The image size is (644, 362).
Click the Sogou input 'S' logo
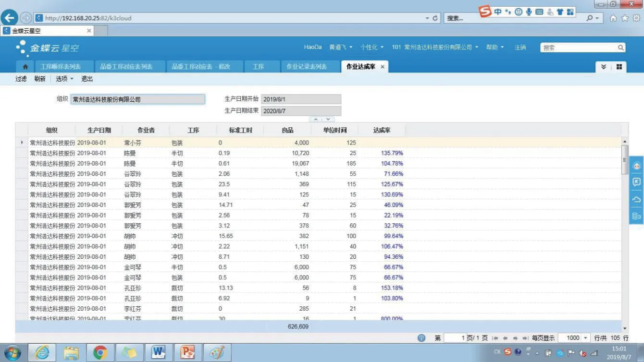pos(486,12)
